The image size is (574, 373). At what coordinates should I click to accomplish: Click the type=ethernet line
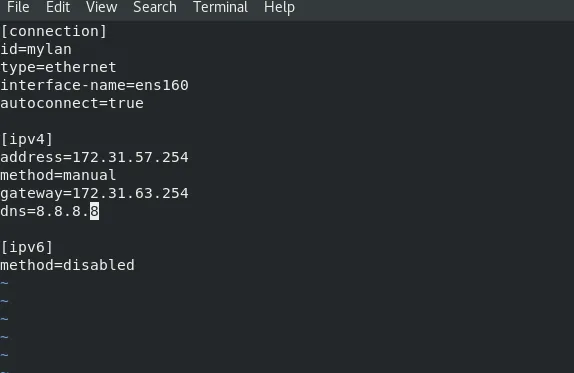pos(58,67)
